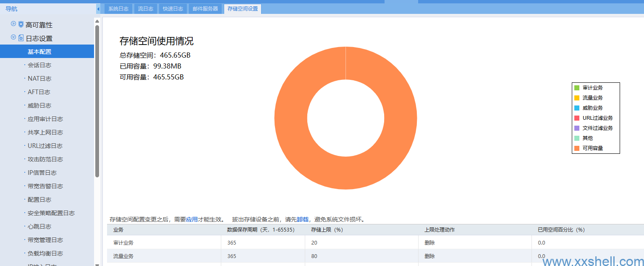
Task: Click the 审计业务 storage limit cell showing 20
Action: [361, 242]
